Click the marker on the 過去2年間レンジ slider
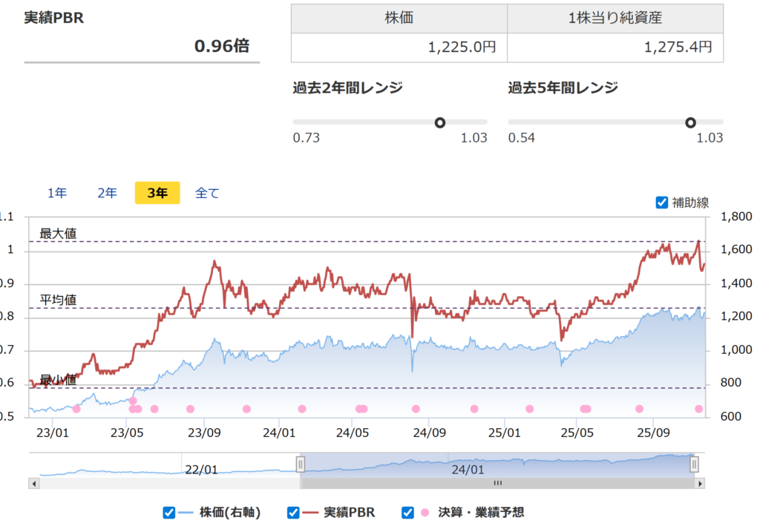The height and width of the screenshot is (532, 760). pos(441,122)
